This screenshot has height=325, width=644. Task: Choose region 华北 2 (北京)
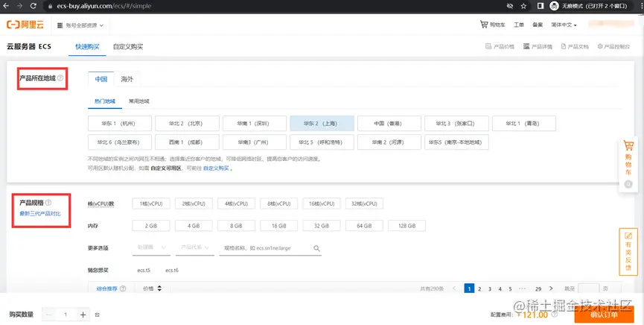(x=187, y=123)
